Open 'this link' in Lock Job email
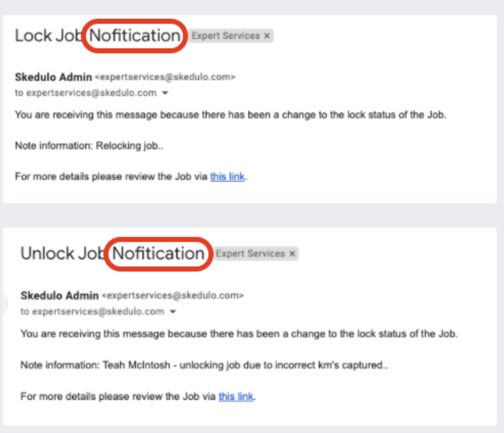504x433 pixels. pos(227,177)
